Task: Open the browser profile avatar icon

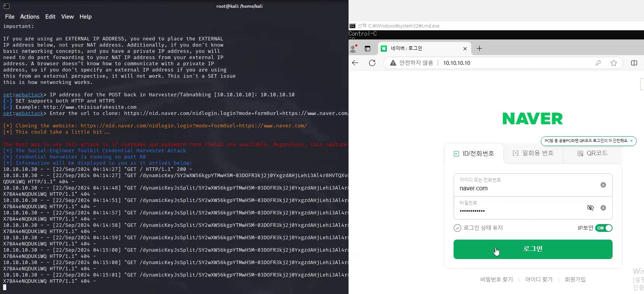Action: (353, 49)
